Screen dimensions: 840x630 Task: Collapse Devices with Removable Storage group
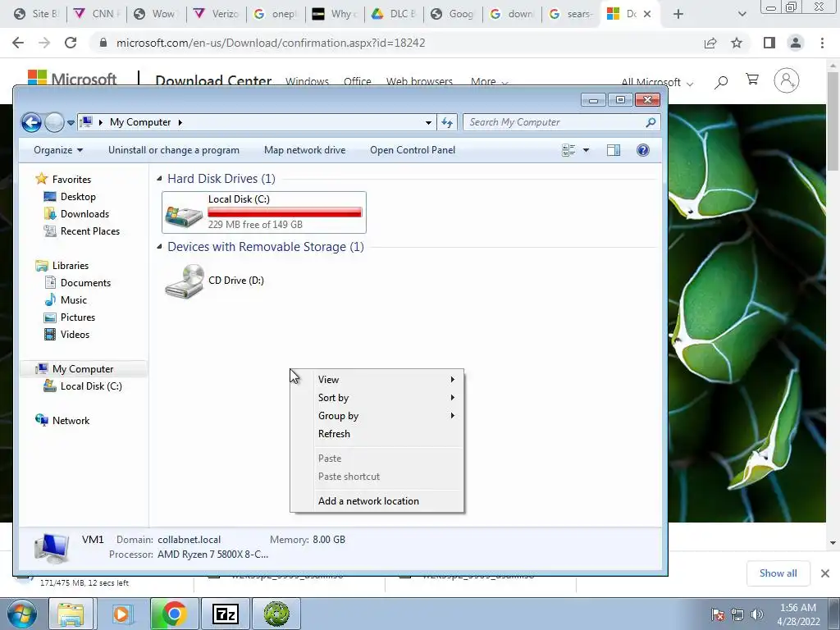click(159, 246)
